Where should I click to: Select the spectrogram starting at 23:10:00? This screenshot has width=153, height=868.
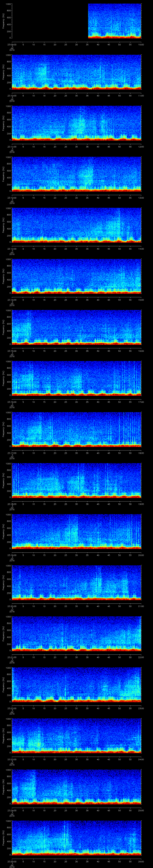coord(77,72)
